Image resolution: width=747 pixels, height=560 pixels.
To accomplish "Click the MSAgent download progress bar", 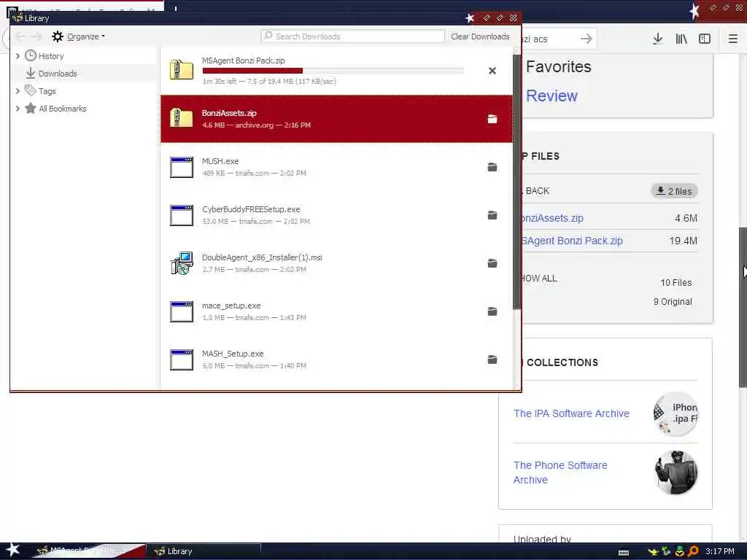I will pyautogui.click(x=333, y=71).
